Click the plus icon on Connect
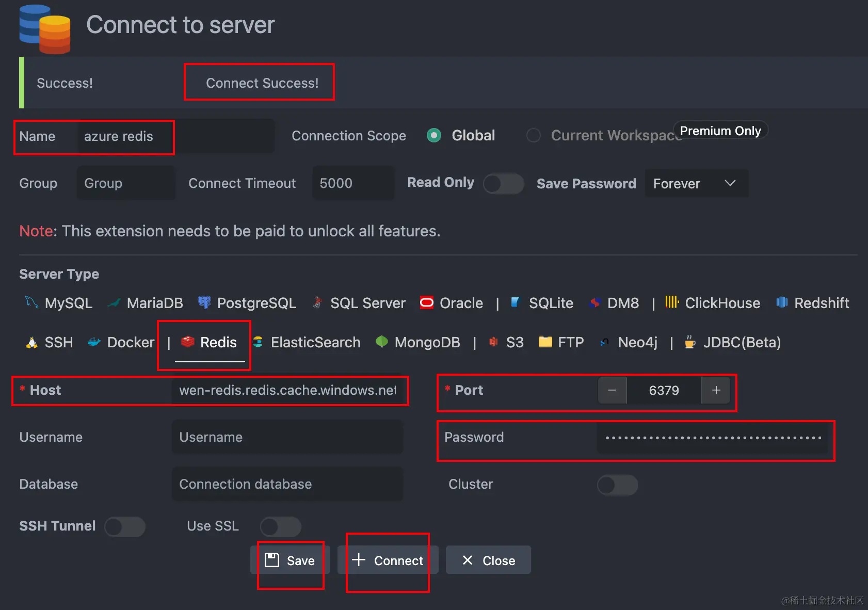 (359, 559)
